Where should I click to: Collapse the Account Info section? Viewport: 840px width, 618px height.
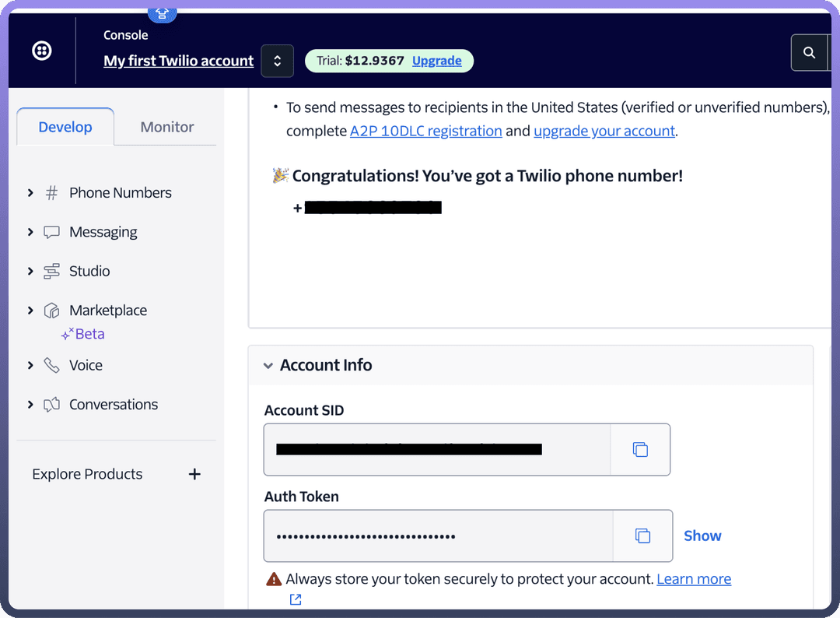[268, 366]
